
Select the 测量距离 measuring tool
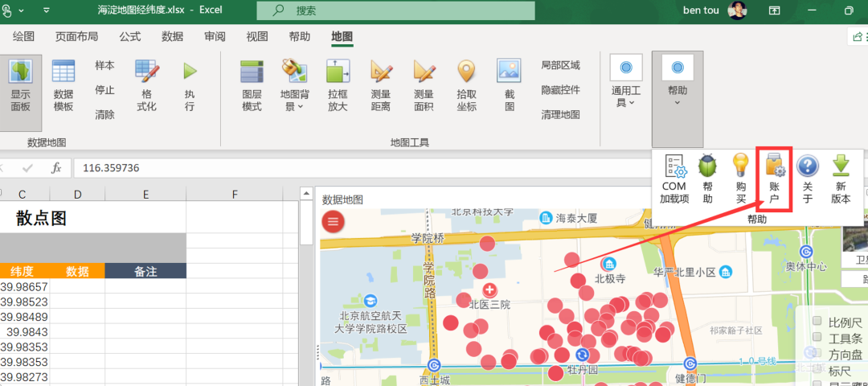pyautogui.click(x=381, y=72)
